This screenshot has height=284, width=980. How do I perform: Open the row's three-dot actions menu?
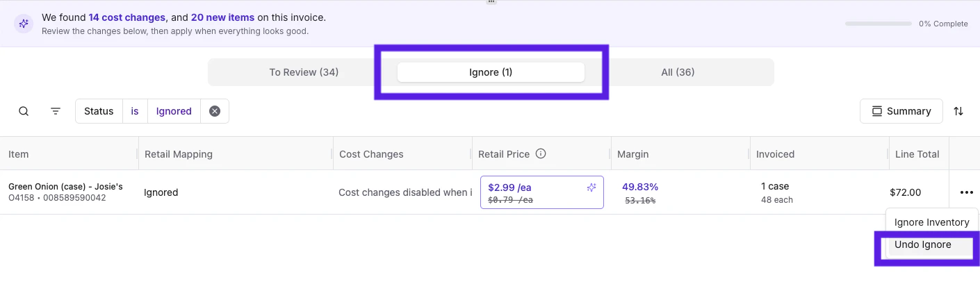pyautogui.click(x=966, y=192)
